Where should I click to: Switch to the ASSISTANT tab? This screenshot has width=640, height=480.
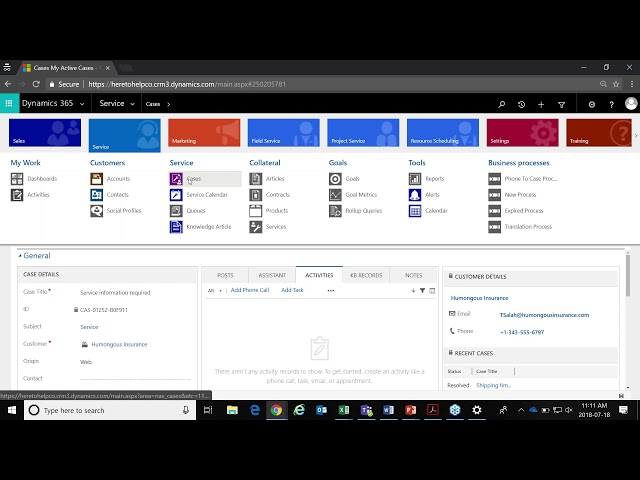pyautogui.click(x=272, y=276)
